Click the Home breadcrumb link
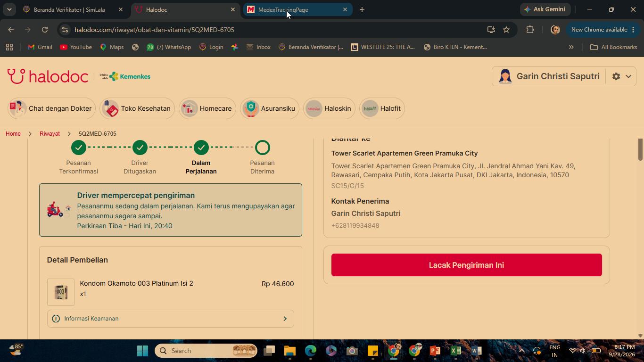 point(13,134)
